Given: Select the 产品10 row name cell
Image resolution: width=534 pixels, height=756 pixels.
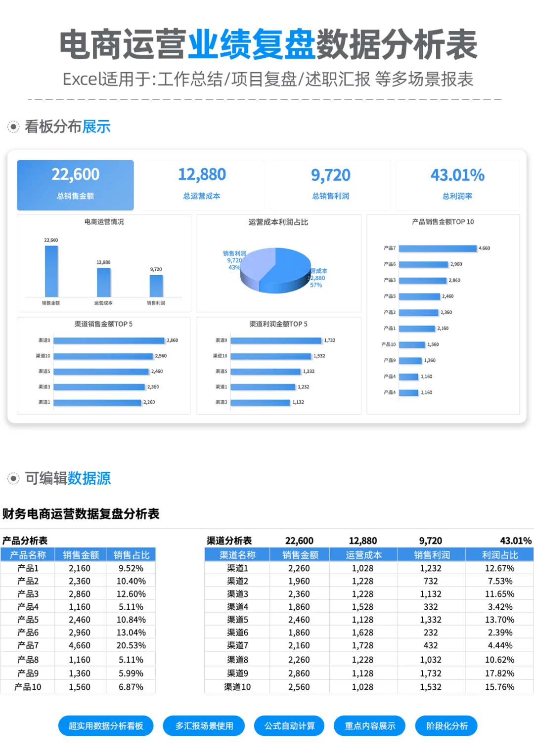Looking at the screenshot, I should (28, 687).
